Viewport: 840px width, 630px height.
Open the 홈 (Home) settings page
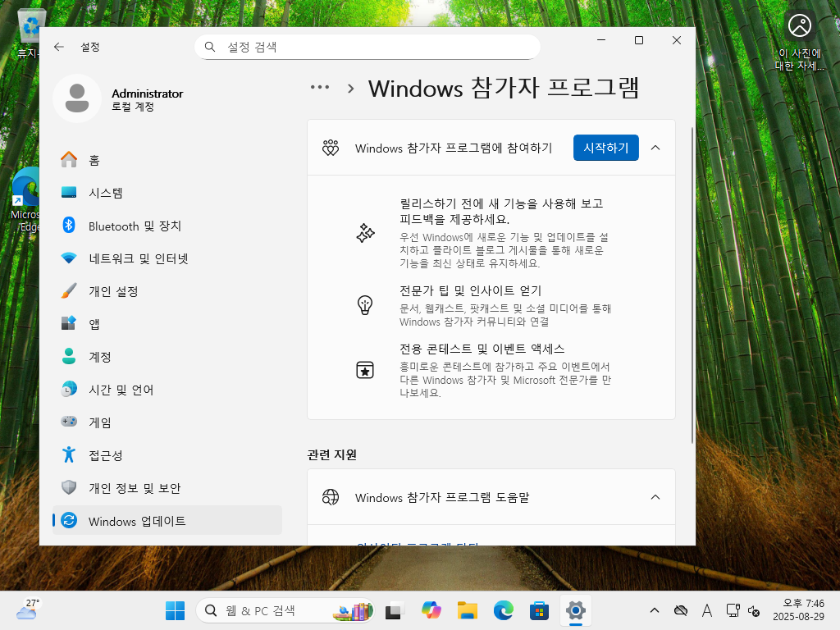pyautogui.click(x=167, y=160)
